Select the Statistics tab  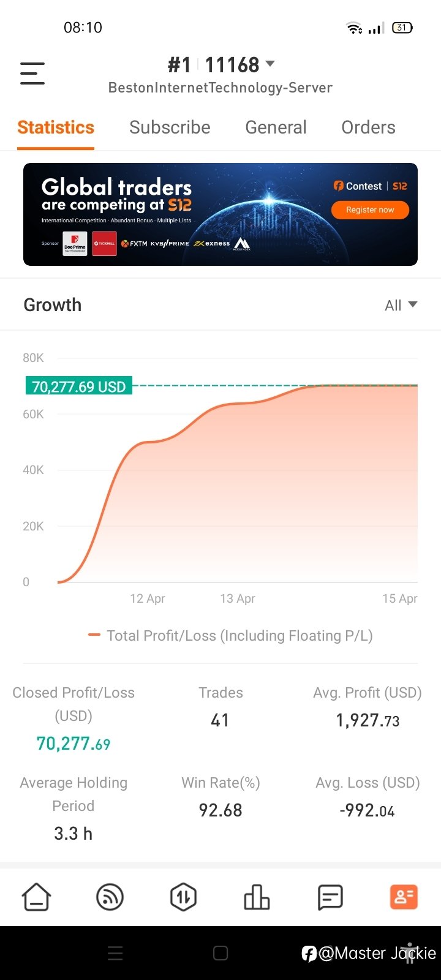pyautogui.click(x=56, y=127)
